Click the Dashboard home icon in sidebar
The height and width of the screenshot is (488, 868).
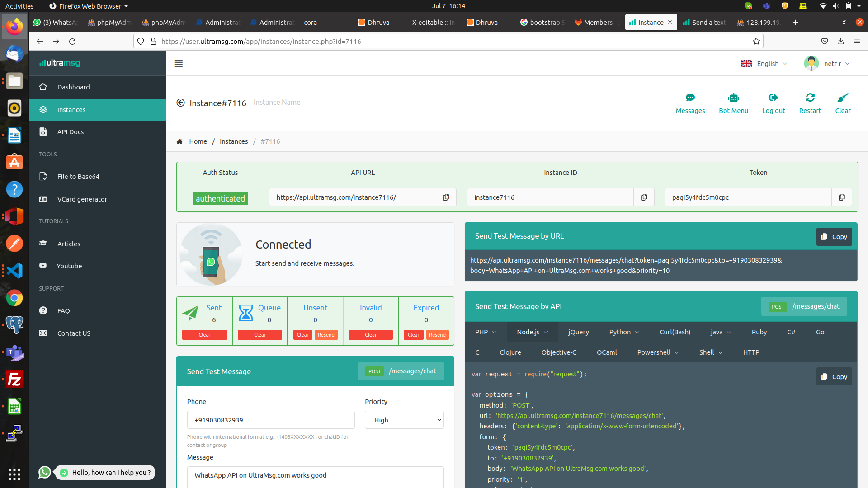[43, 87]
